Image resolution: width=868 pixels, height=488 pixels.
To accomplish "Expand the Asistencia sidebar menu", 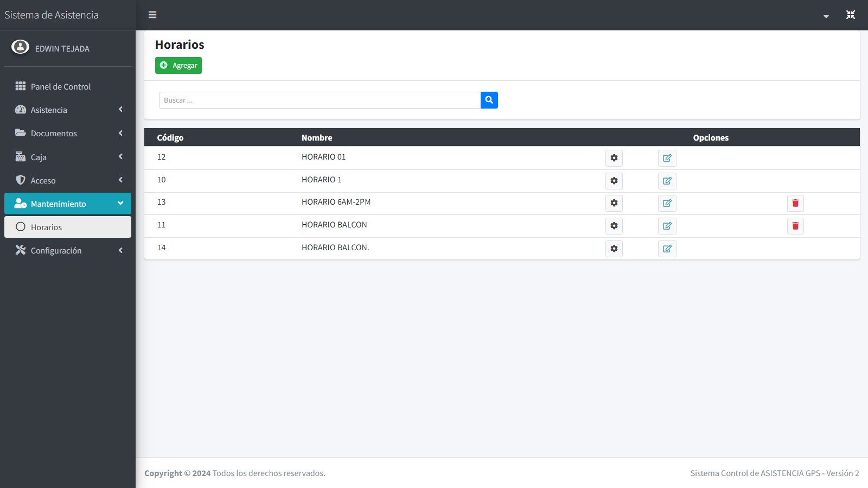I will 68,110.
